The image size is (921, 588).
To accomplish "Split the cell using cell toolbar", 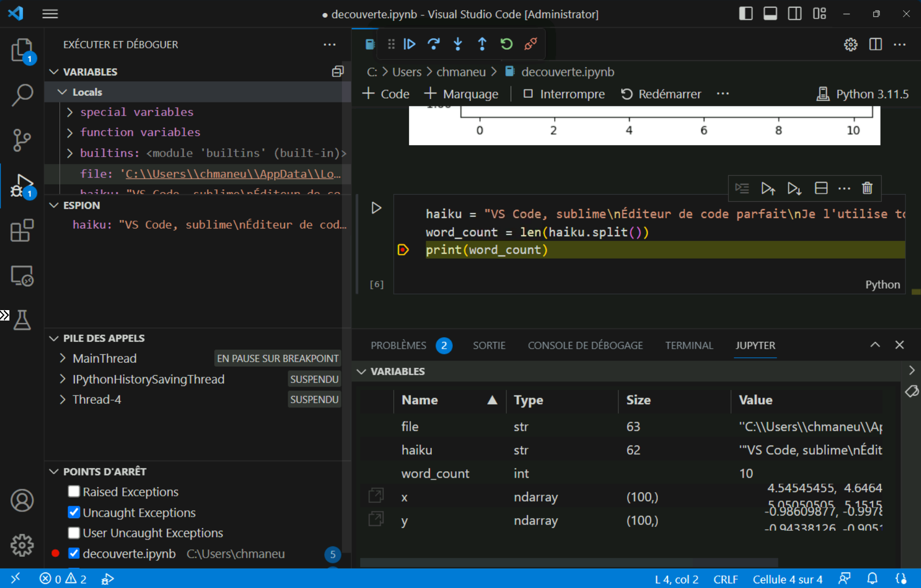I will tap(821, 188).
